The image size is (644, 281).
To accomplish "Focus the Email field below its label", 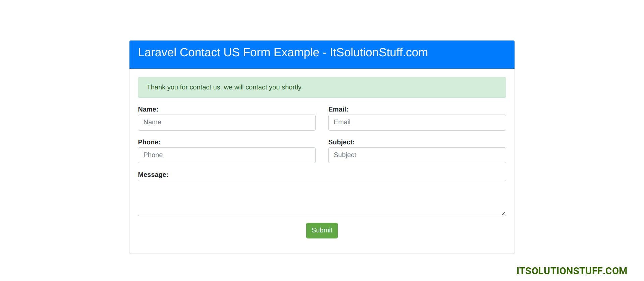I will [x=417, y=123].
